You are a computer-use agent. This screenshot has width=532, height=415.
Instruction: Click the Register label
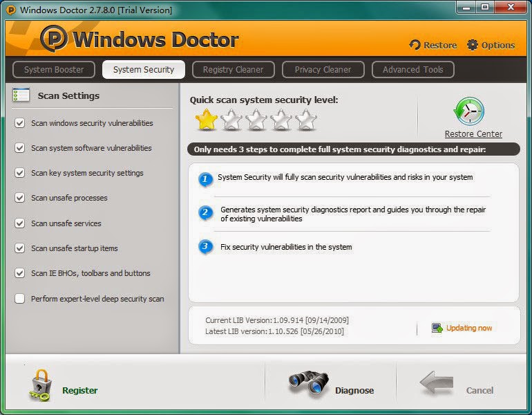tap(79, 391)
